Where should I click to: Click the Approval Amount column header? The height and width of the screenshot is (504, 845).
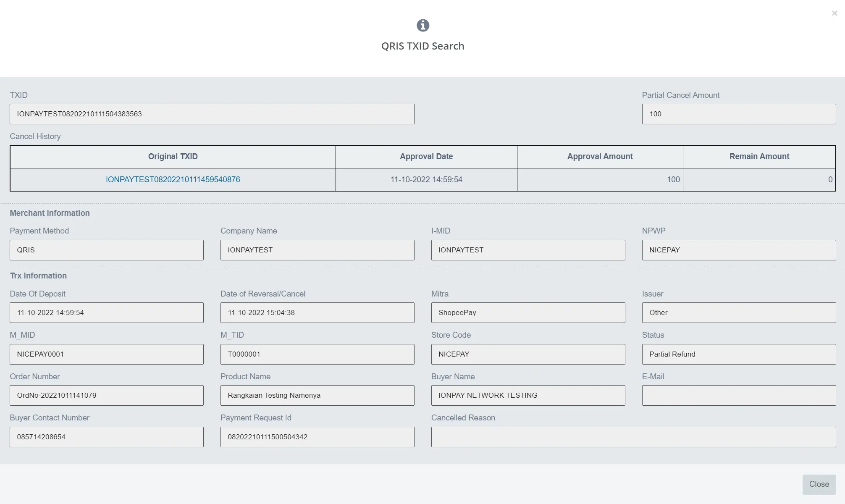[x=600, y=156]
